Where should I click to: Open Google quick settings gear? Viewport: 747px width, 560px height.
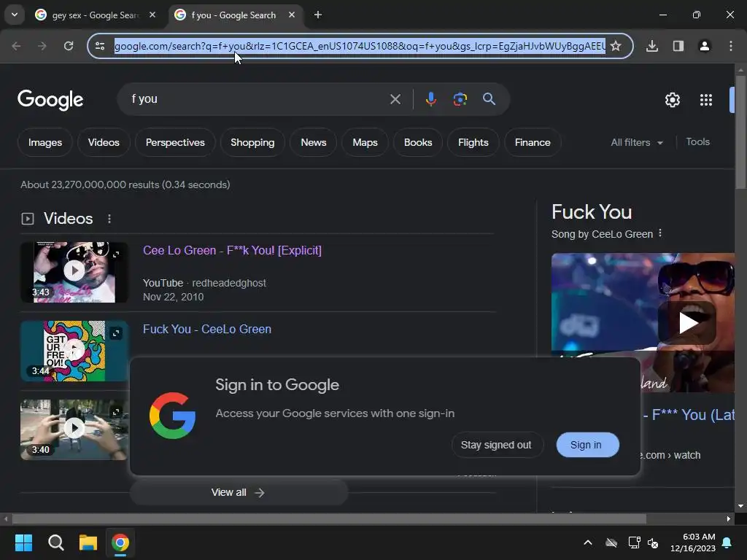672,99
